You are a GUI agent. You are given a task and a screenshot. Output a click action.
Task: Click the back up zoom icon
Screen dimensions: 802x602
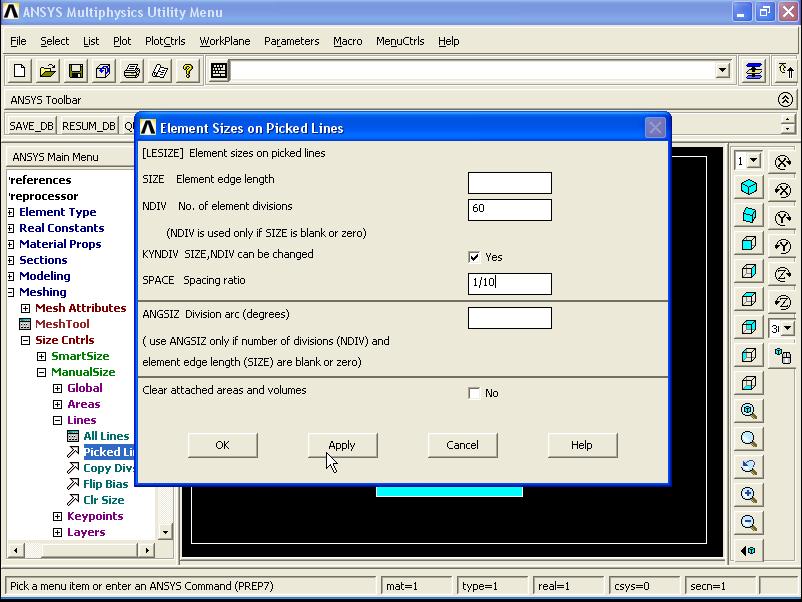tap(749, 466)
